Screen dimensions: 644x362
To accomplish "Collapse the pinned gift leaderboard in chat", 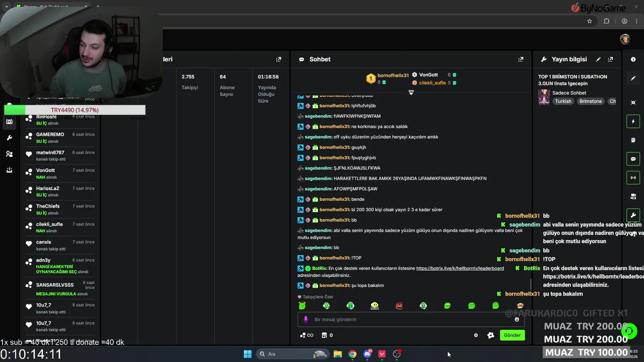I will click(x=411, y=93).
